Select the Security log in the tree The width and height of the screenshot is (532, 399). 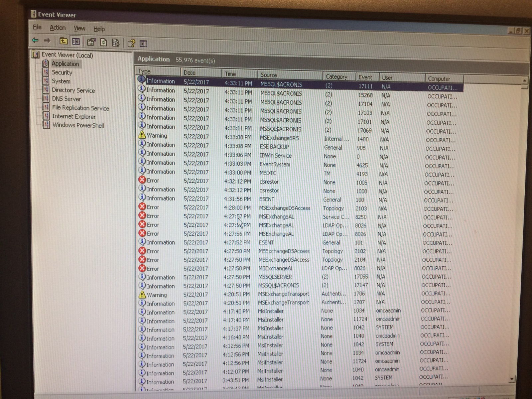point(62,72)
